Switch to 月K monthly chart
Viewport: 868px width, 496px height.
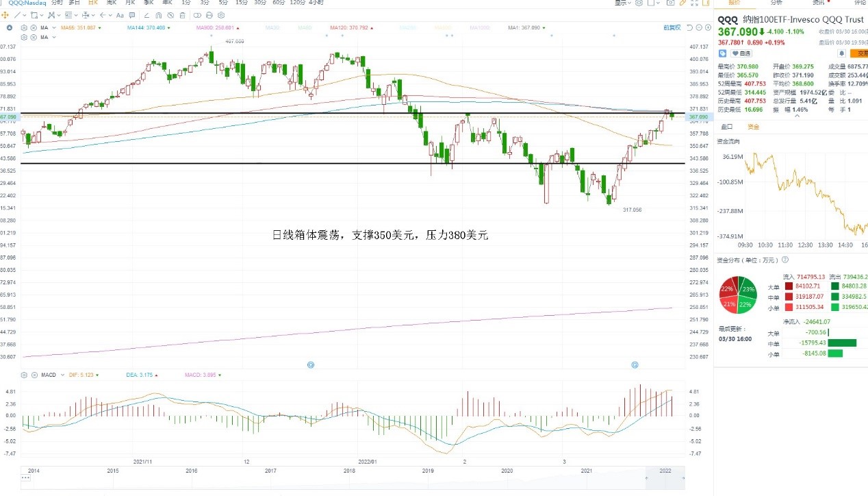[x=129, y=3]
